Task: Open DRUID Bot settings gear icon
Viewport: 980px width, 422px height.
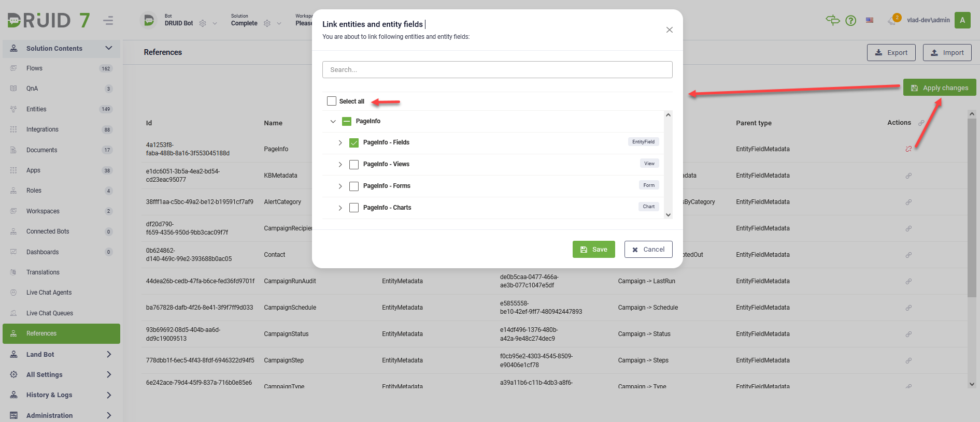Action: (203, 23)
